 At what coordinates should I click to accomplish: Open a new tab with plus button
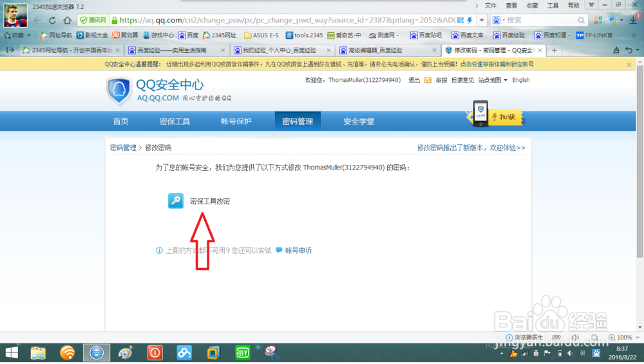coord(554,50)
